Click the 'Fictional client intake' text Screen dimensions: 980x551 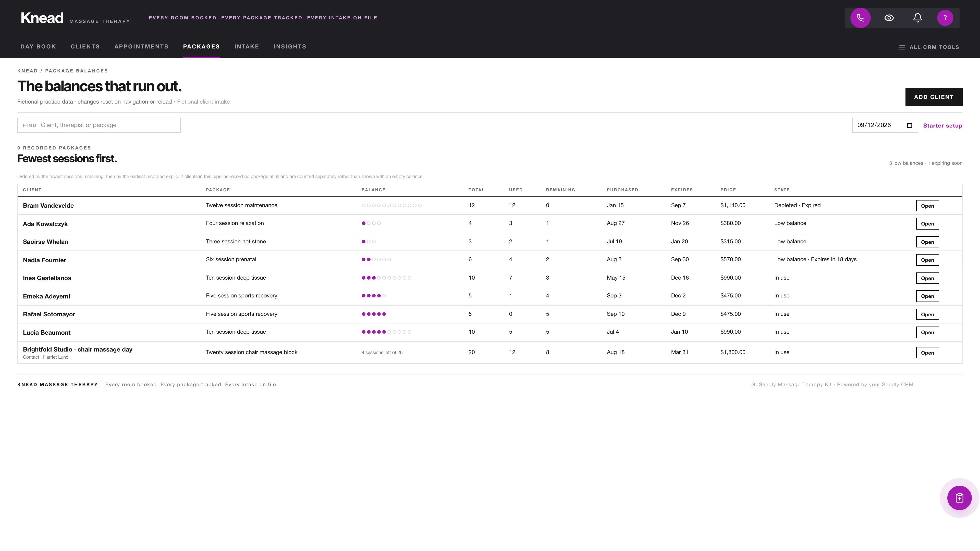203,102
